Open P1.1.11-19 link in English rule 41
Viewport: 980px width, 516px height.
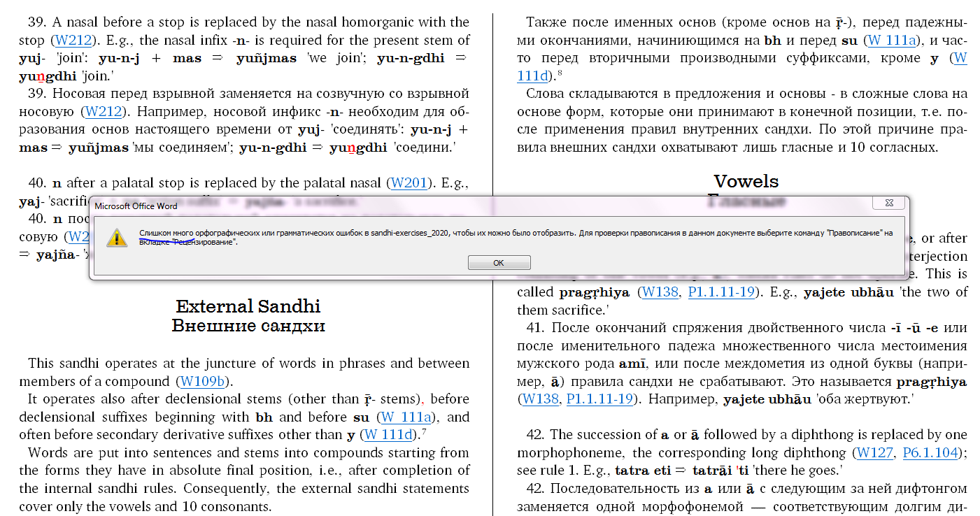point(721,292)
